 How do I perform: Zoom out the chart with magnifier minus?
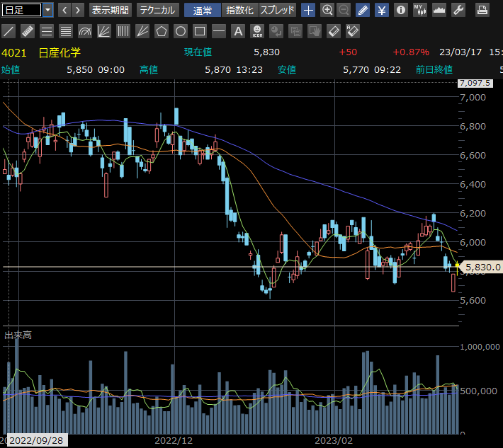click(344, 10)
